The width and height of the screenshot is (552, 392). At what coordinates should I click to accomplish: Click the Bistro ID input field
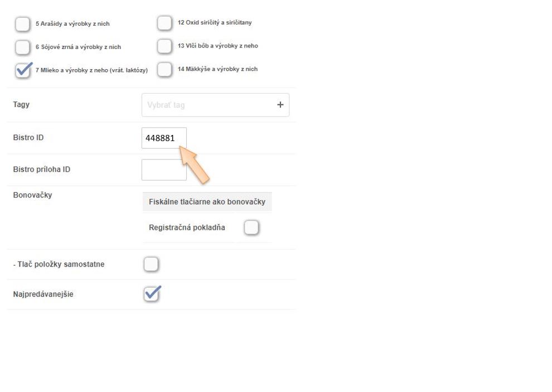164,138
